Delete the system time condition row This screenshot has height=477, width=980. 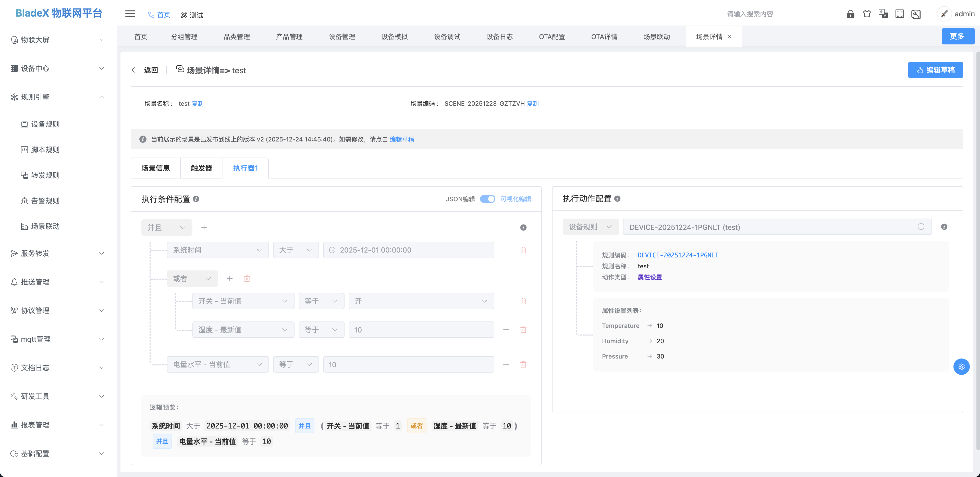(523, 250)
